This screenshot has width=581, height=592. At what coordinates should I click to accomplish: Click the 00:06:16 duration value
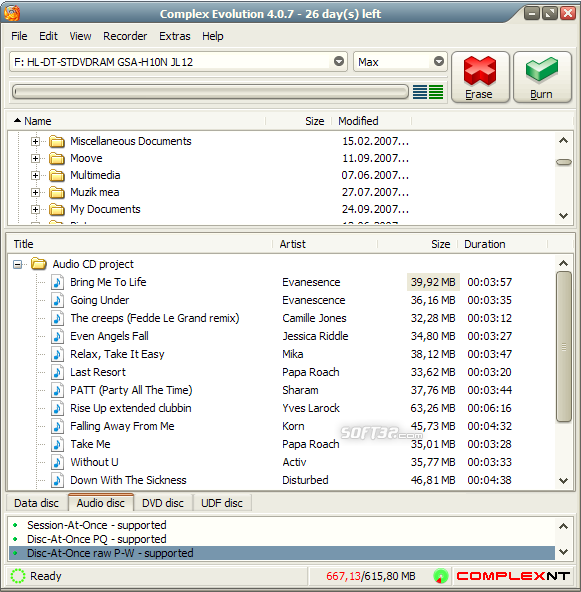489,408
